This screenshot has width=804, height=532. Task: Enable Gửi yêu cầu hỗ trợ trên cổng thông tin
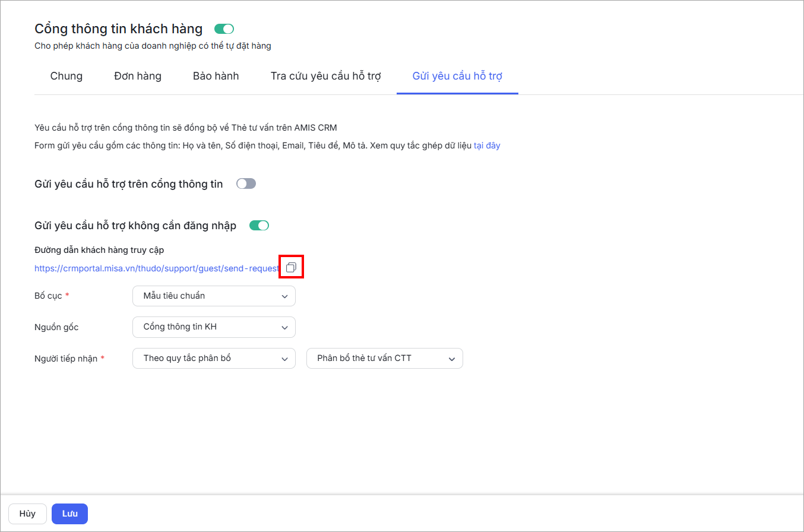pos(246,184)
